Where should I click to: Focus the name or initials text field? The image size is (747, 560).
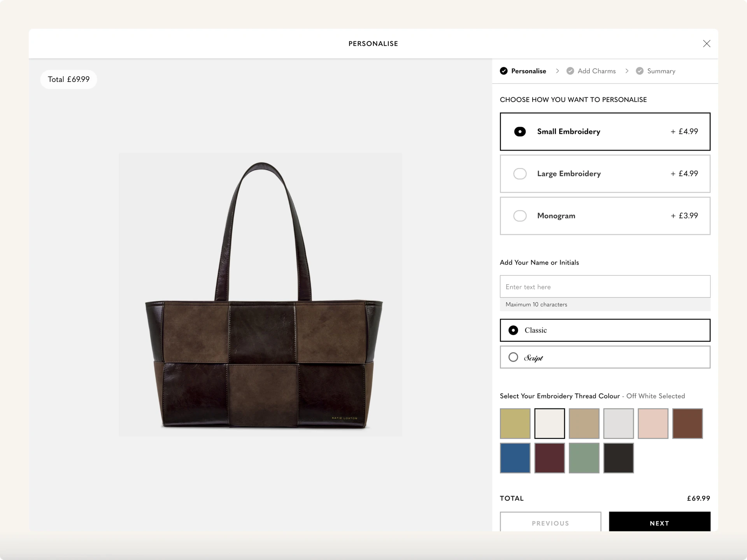605,287
